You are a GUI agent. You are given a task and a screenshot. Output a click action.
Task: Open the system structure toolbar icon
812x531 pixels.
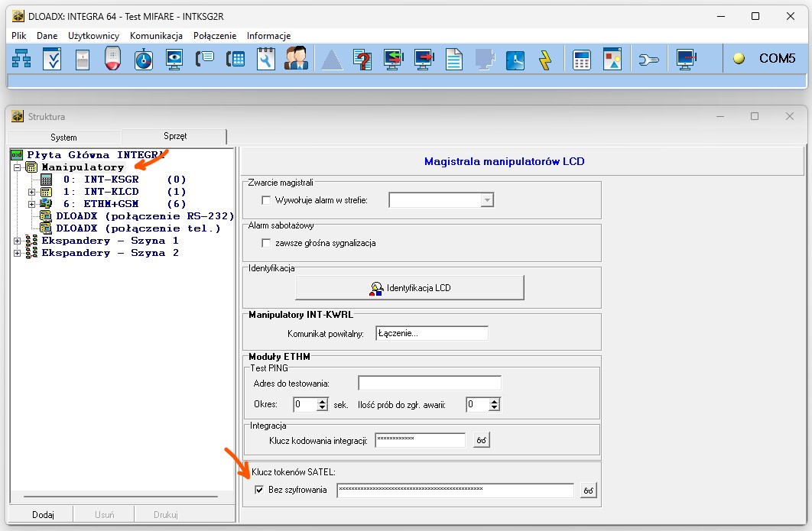click(x=21, y=59)
